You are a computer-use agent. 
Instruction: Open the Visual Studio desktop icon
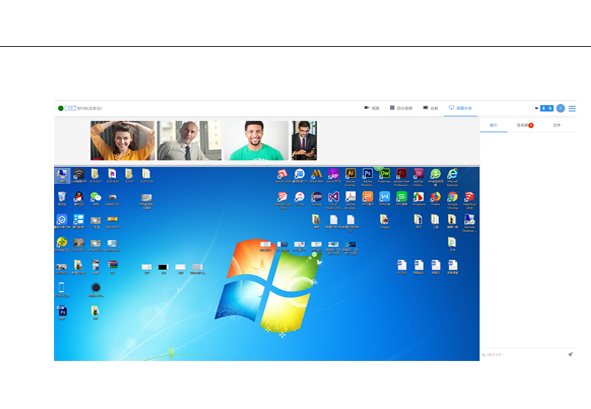pyautogui.click(x=334, y=200)
